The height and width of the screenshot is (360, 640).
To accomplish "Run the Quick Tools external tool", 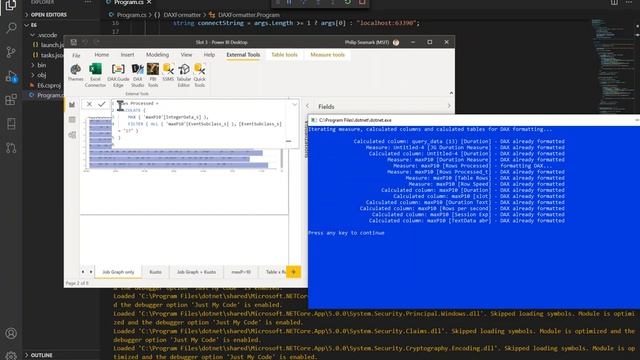I will (200, 75).
